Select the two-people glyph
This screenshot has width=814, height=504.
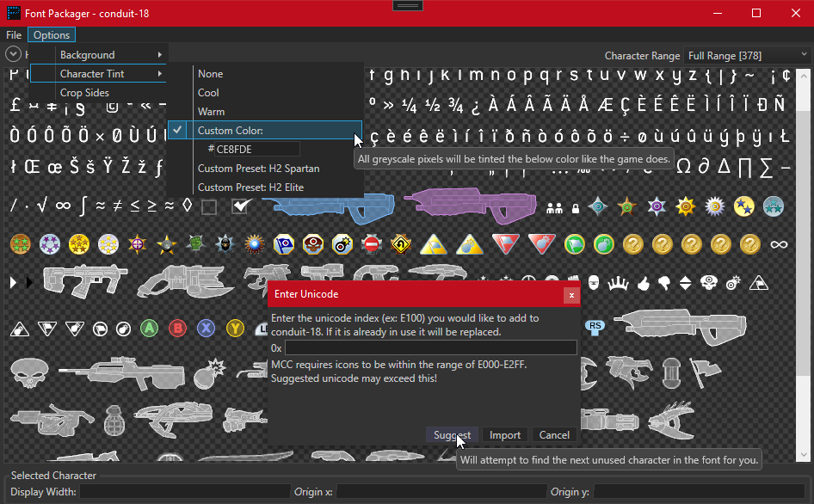(x=554, y=208)
